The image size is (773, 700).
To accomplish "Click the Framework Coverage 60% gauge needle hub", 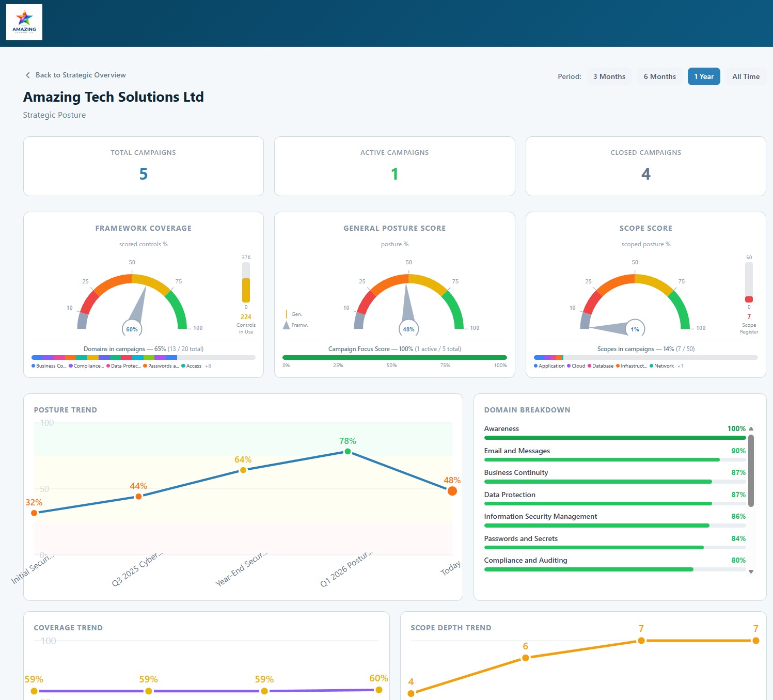I will 132,329.
